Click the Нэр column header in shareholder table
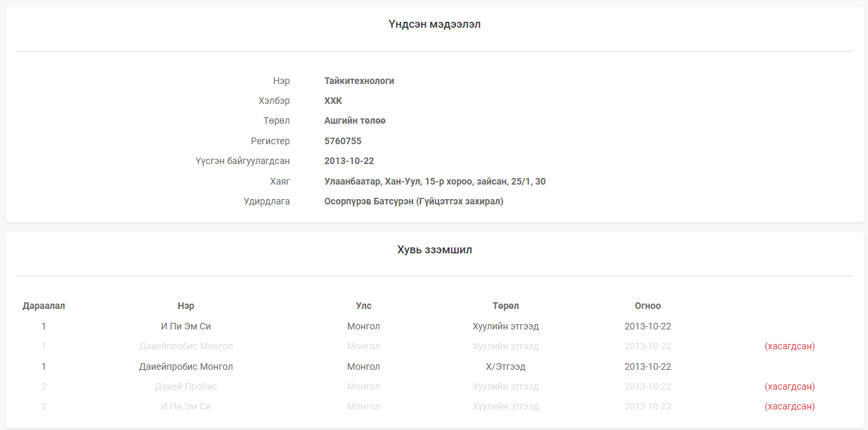This screenshot has width=868, height=430. coord(186,306)
